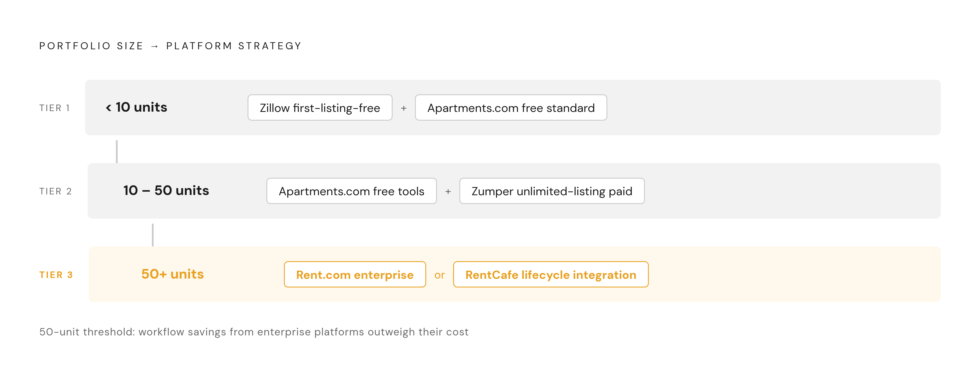Click the Zumper unlimited-listing paid box
This screenshot has width=980, height=379.
(x=552, y=191)
